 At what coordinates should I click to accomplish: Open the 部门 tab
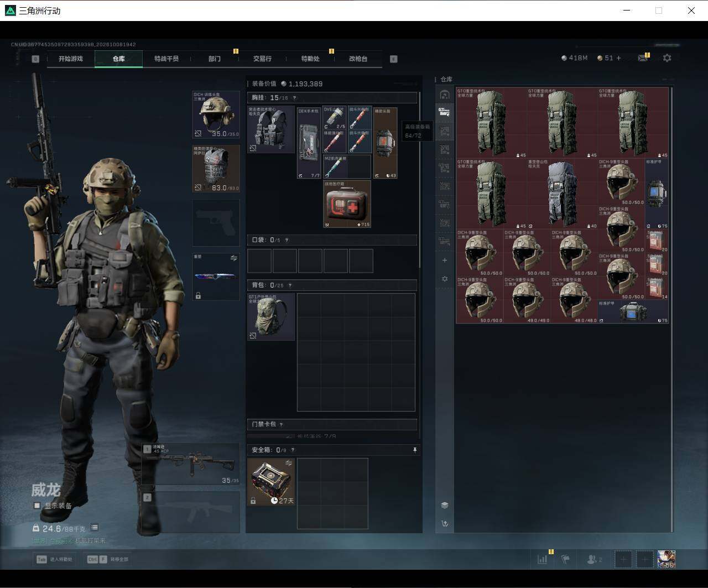pyautogui.click(x=215, y=59)
